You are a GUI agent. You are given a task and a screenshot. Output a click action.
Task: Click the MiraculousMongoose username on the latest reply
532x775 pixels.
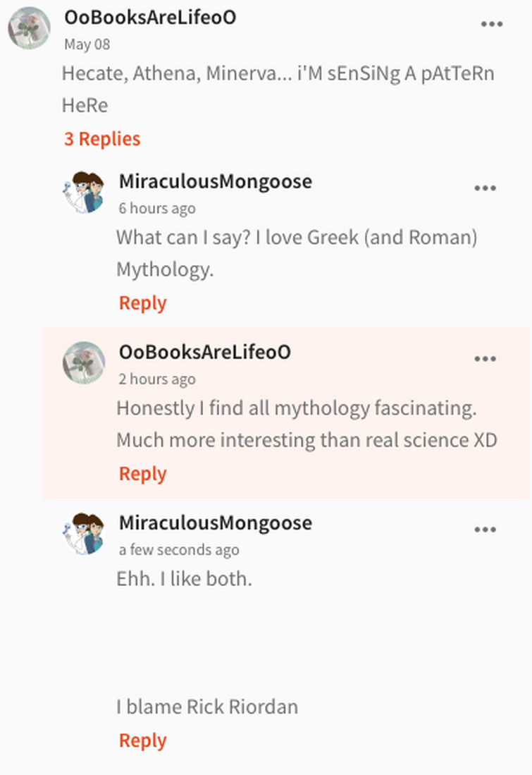[215, 523]
